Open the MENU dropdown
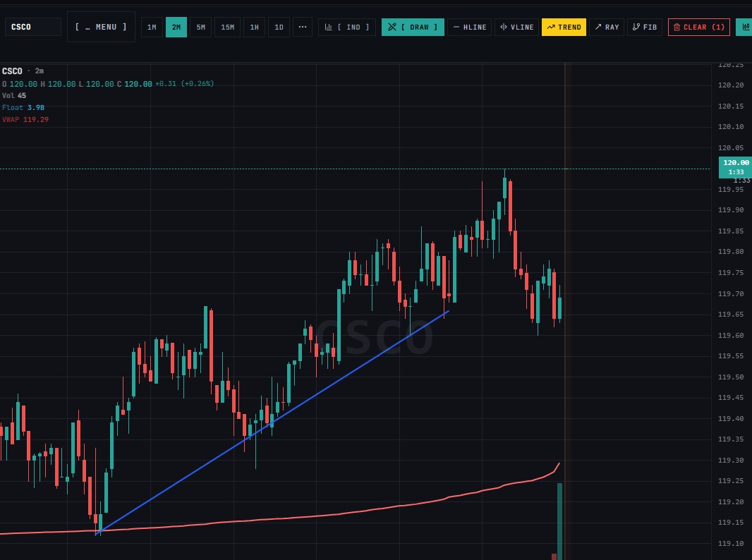This screenshot has height=560, width=752. 101,27
